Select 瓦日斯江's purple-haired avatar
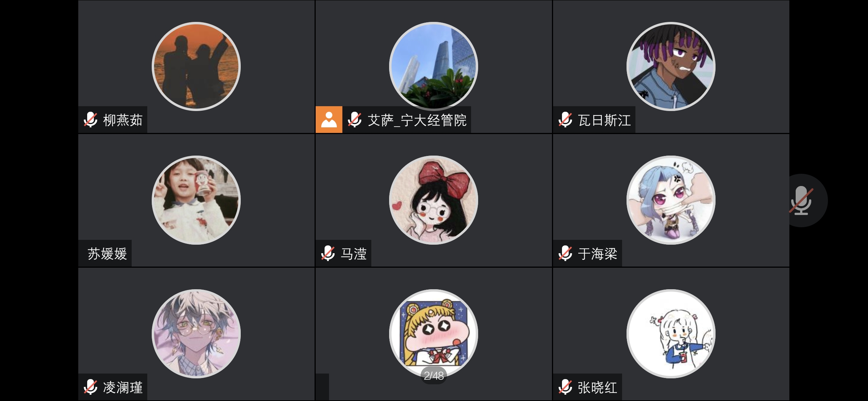Screen dimensions: 868x401 (x=671, y=66)
